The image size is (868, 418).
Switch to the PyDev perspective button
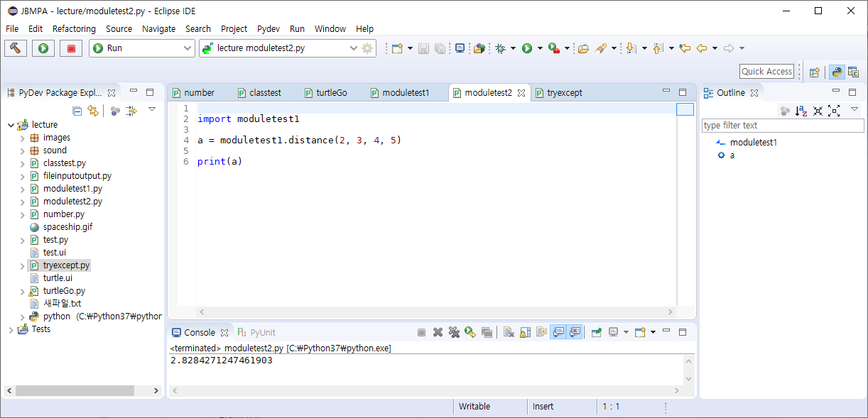click(837, 72)
